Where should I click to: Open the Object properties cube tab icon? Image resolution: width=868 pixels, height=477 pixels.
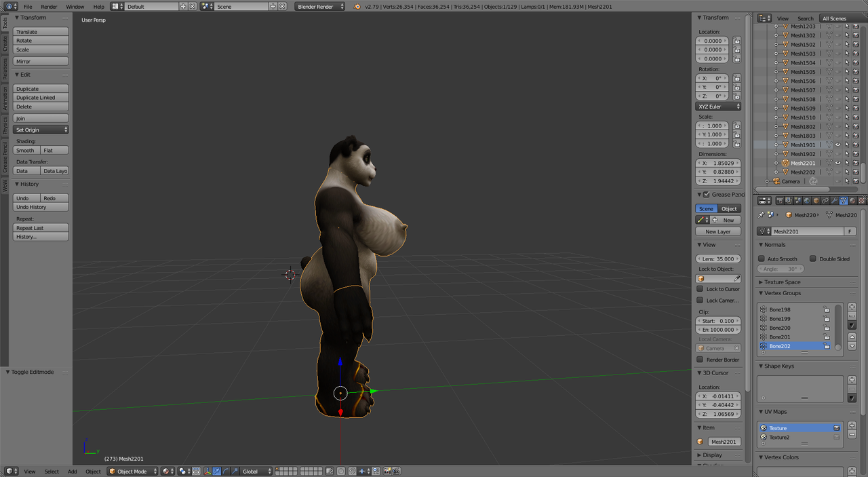click(x=816, y=201)
